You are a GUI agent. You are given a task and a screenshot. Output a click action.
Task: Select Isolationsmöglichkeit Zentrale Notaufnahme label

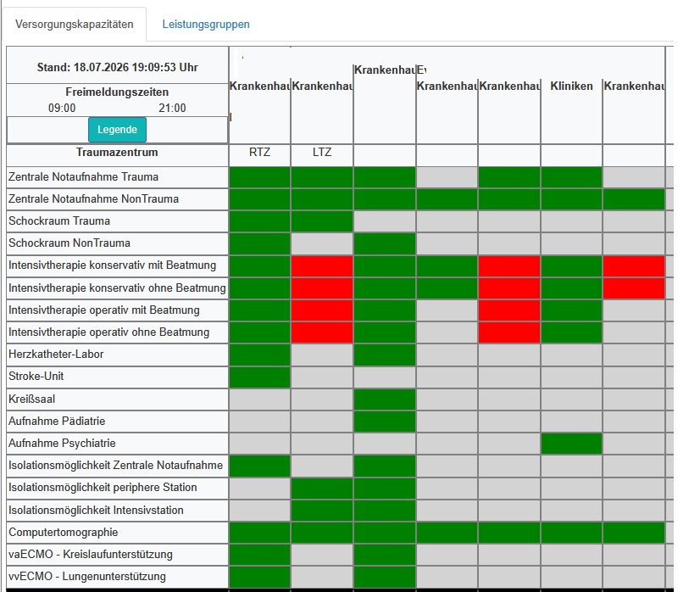(115, 466)
